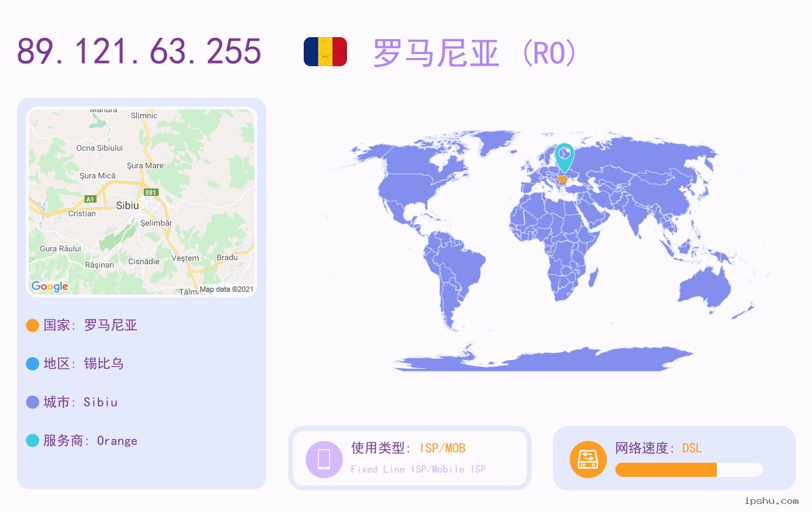Click the 地区: 锡比乌 row

click(x=75, y=364)
